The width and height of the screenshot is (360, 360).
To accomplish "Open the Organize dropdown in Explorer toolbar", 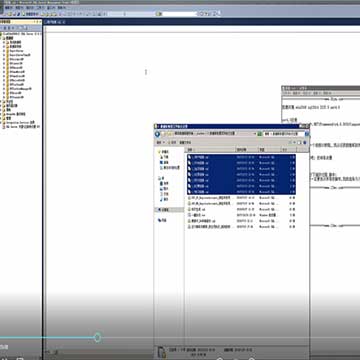I will [x=160, y=142].
